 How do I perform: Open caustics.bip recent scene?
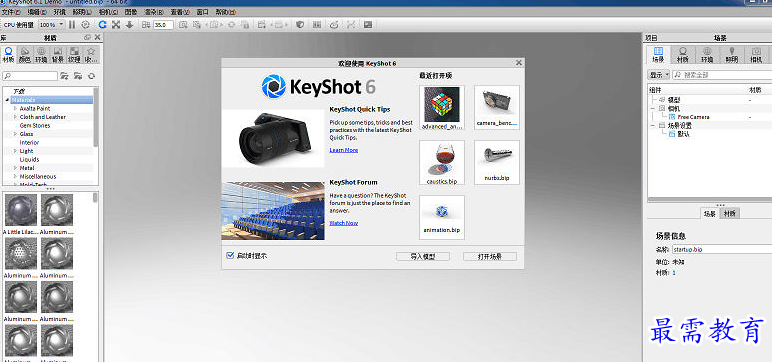[442, 163]
